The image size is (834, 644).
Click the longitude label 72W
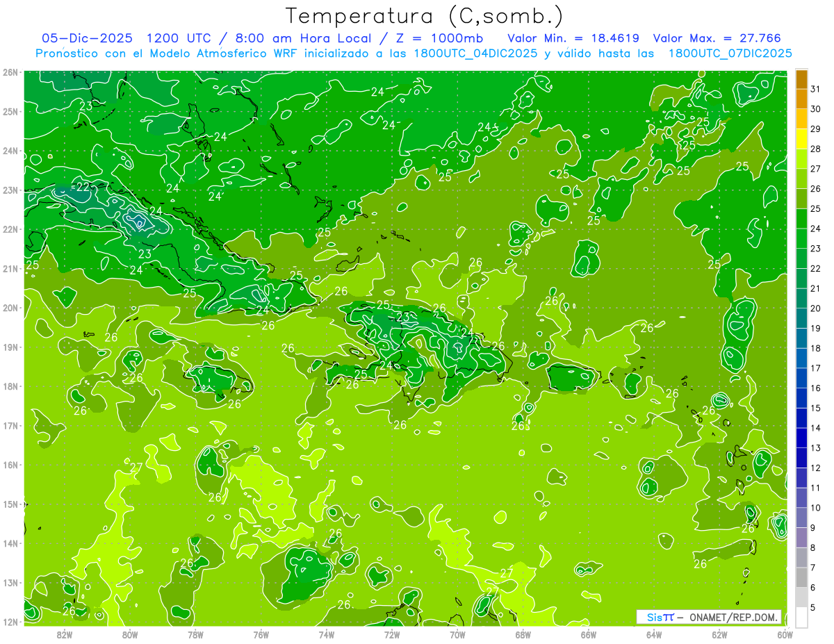pos(392,634)
